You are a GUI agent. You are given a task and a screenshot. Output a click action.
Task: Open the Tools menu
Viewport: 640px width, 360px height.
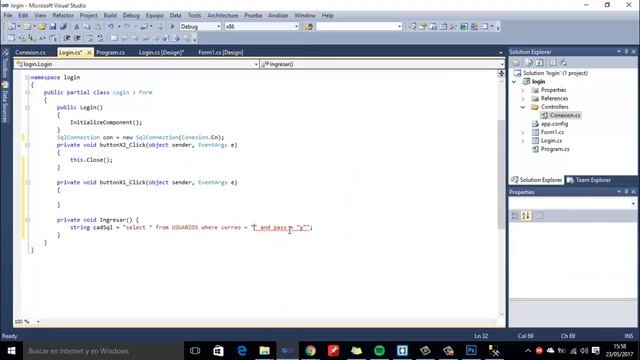point(194,16)
